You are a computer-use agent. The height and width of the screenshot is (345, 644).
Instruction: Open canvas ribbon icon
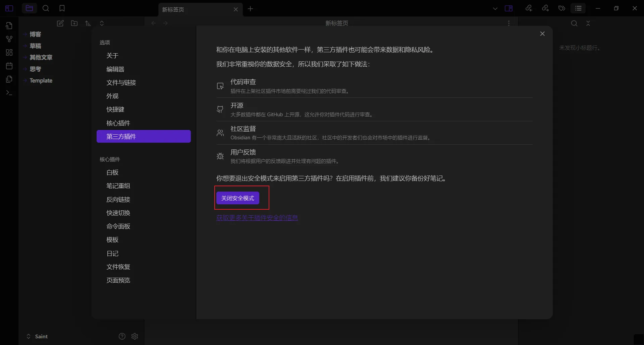click(x=9, y=52)
